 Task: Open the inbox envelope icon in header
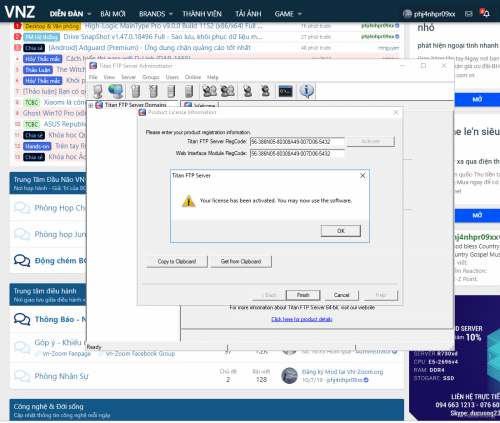[469, 14]
